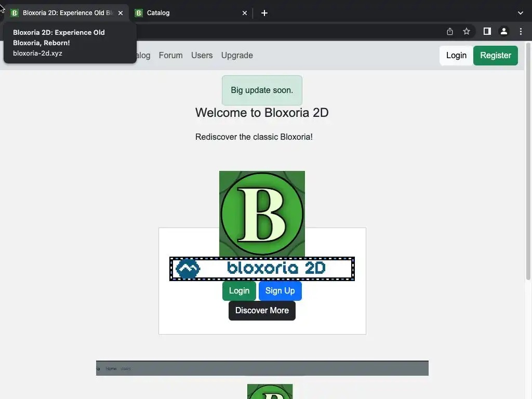The width and height of the screenshot is (532, 399).
Task: Close the Bloxoria 2D tab
Action: pos(121,13)
